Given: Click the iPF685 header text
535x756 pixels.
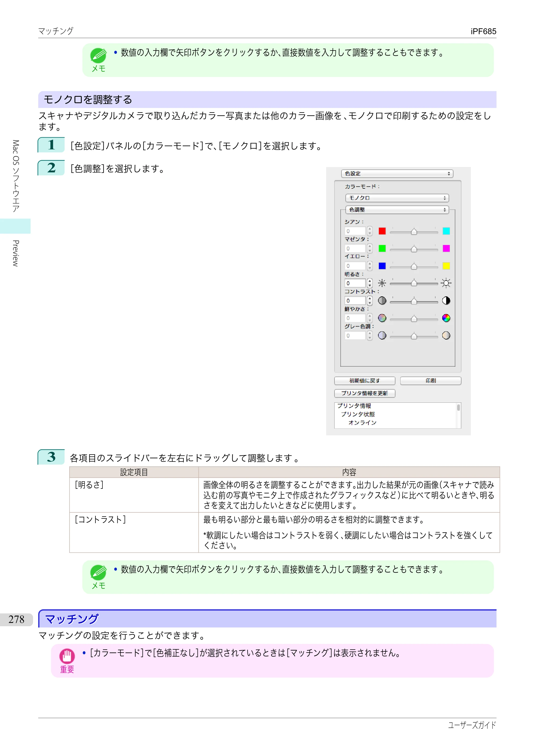Looking at the screenshot, I should 483,31.
